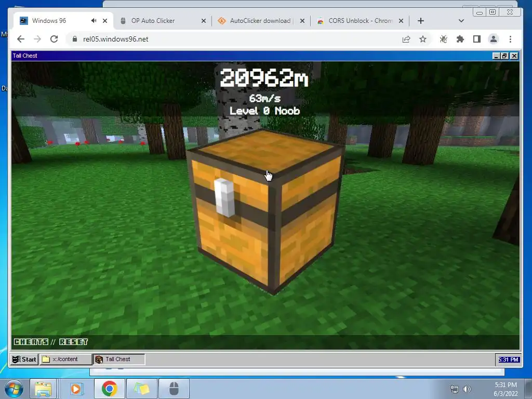The height and width of the screenshot is (399, 532).
Task: Switch to the x:/content taskbar item
Action: [x=66, y=360]
